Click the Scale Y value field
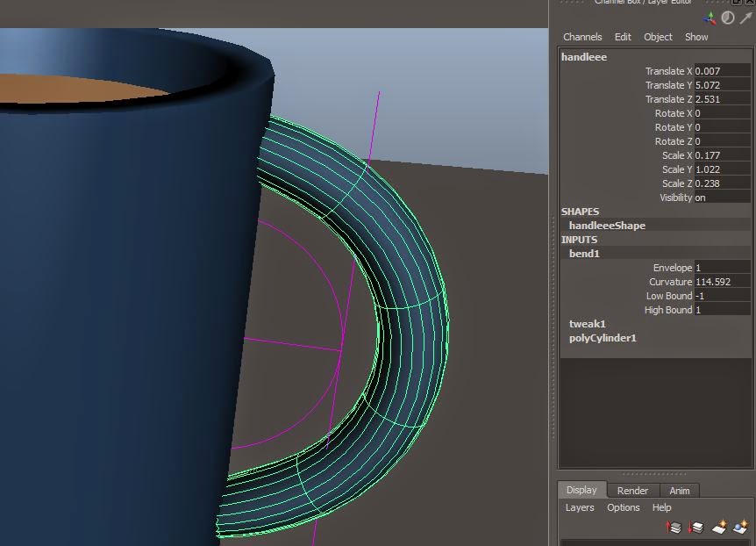This screenshot has width=756, height=546. (722, 169)
